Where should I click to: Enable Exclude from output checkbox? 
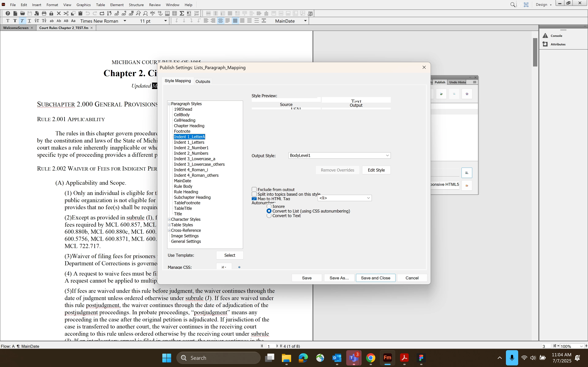254,189
